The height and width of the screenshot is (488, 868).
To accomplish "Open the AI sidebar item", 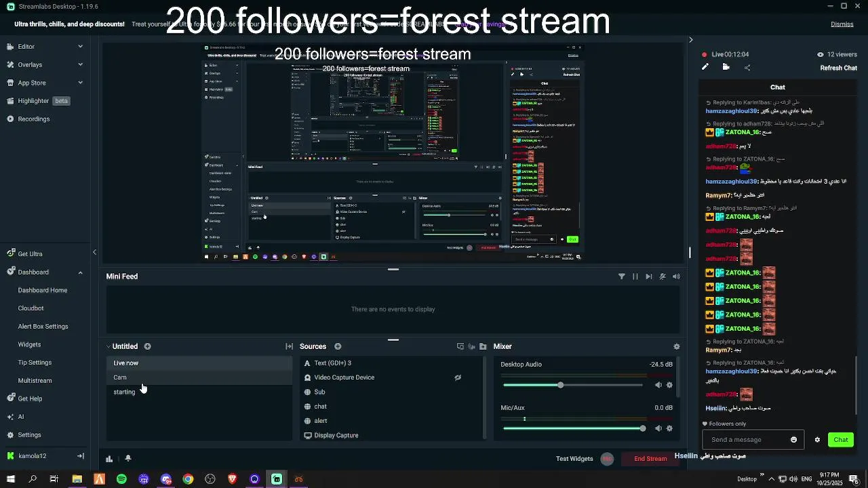I will tap(15, 417).
